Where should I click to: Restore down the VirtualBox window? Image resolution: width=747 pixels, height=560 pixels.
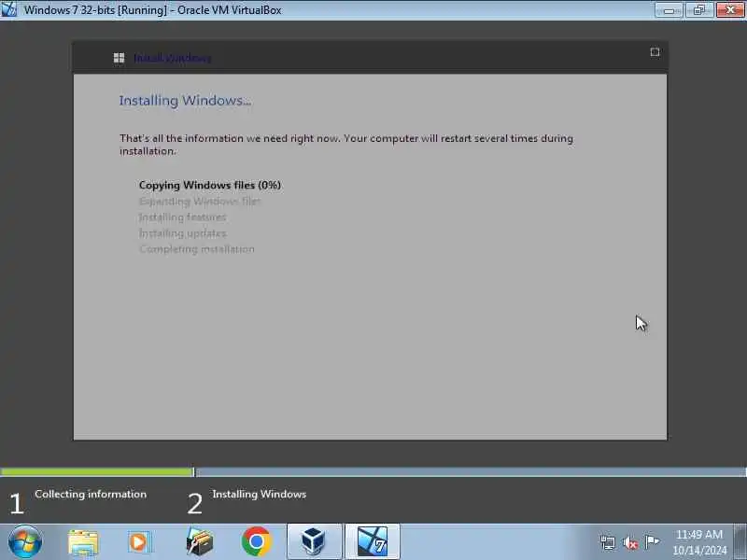point(699,10)
